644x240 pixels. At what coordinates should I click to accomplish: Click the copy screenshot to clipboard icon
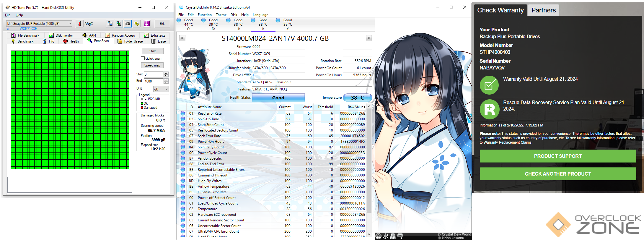tap(119, 24)
